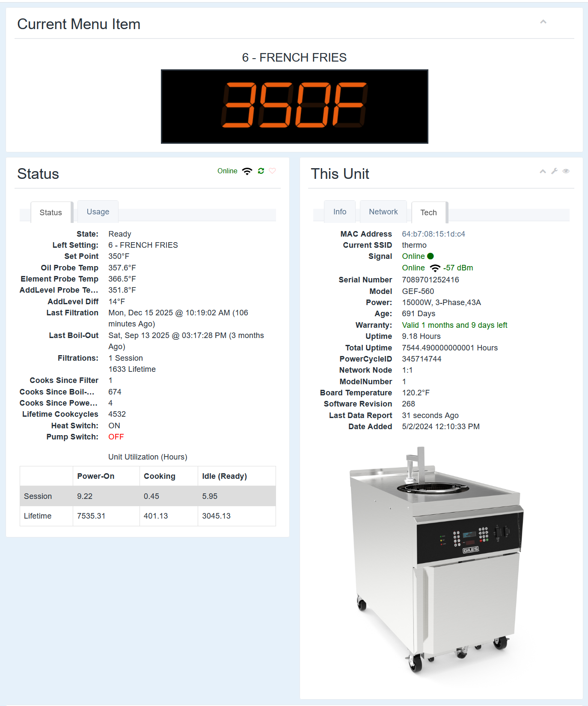Image resolution: width=588 pixels, height=706 pixels.
Task: Click the Session row in utilization table
Action: pyautogui.click(x=148, y=496)
